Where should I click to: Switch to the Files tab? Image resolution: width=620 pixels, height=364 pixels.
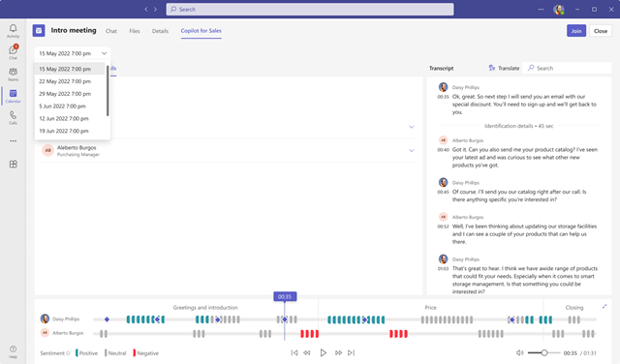pos(135,31)
